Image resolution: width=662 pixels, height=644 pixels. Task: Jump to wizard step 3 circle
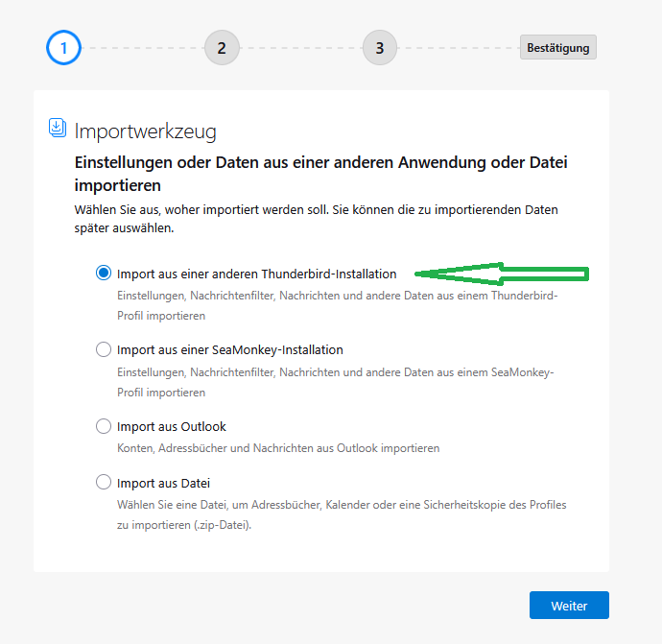pos(380,48)
